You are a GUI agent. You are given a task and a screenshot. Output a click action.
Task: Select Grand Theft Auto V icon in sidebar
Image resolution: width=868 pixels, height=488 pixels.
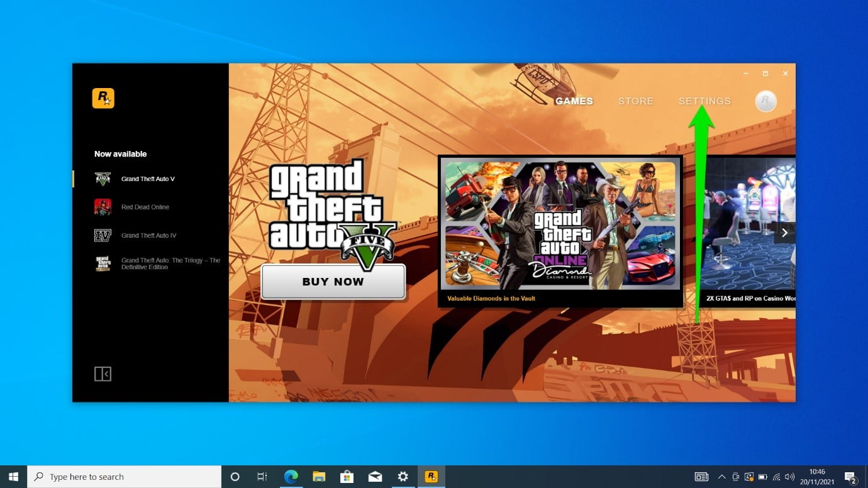pos(103,179)
